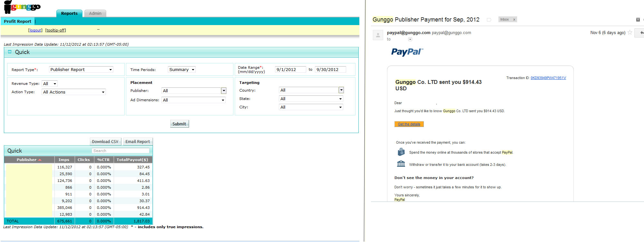Click the print icon in the email header

(638, 20)
